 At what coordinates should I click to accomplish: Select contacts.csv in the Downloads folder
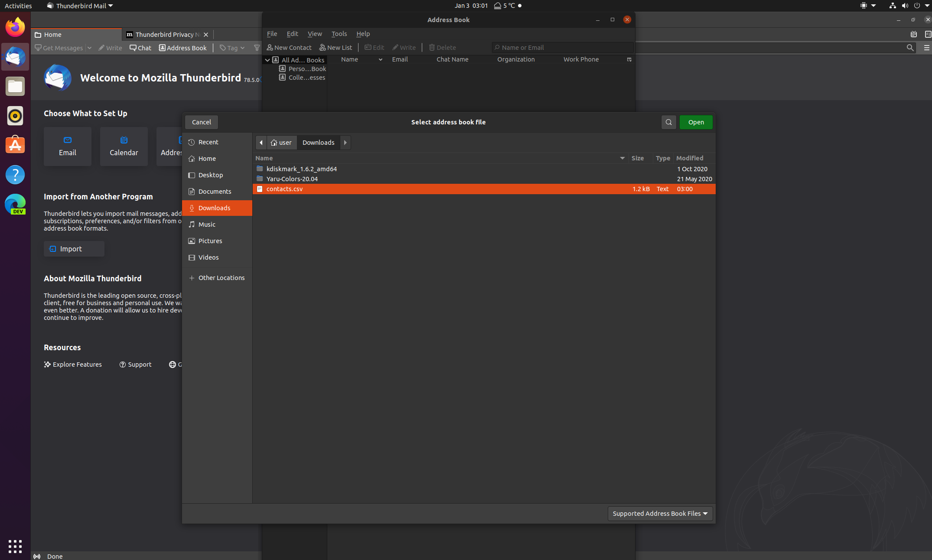pyautogui.click(x=284, y=189)
